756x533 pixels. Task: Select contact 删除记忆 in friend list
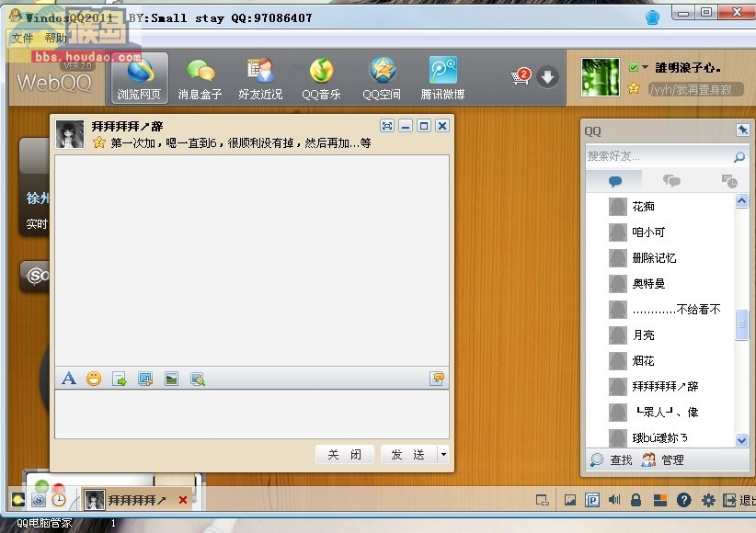click(659, 258)
